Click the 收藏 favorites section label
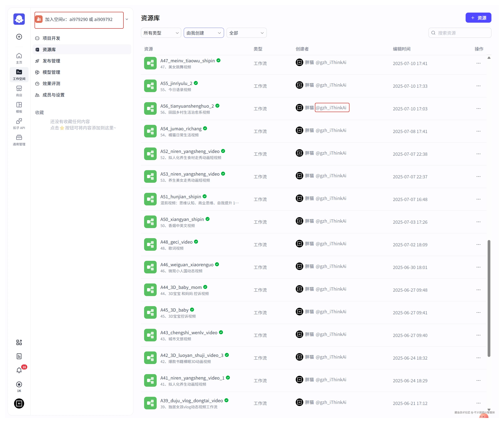Viewport: 504px width, 423px height. pyautogui.click(x=39, y=112)
